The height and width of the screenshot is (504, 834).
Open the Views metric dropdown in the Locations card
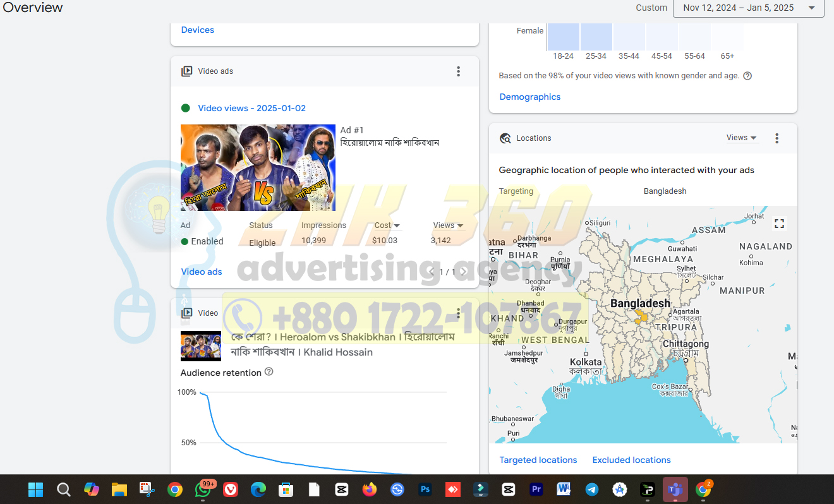742,138
